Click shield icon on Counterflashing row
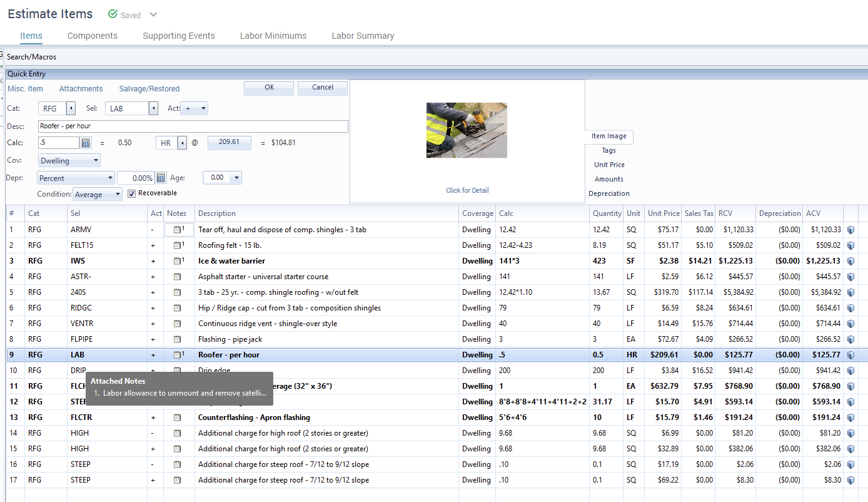This screenshot has height=502, width=868. click(x=850, y=417)
